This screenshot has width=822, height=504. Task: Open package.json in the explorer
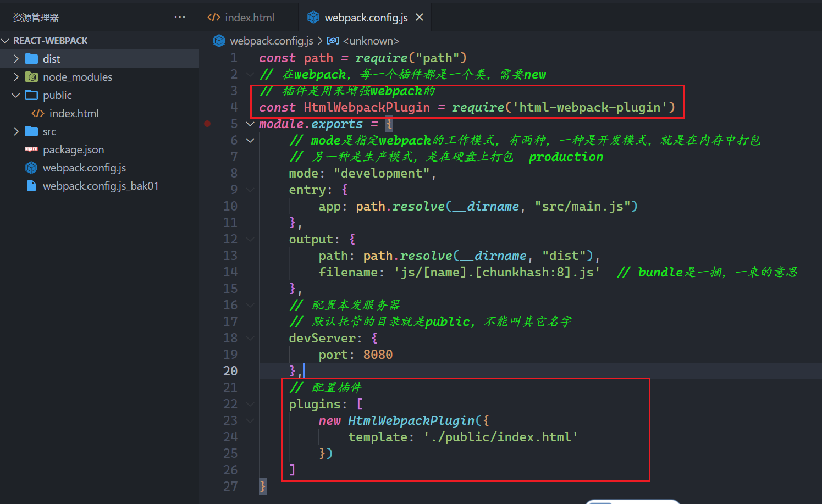[x=73, y=149]
